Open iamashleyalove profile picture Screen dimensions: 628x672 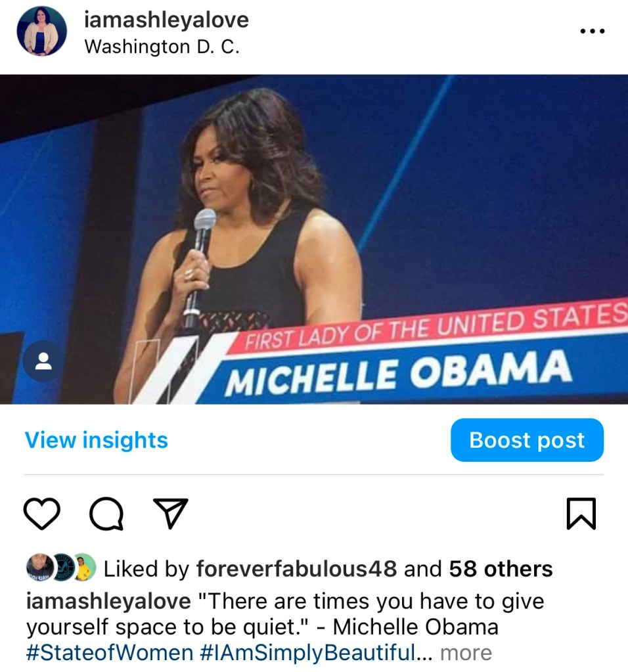(41, 31)
